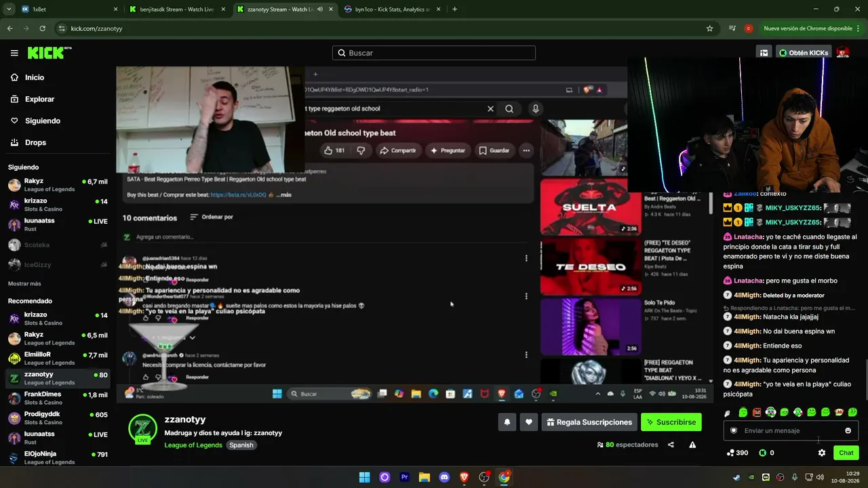Open Premiere Pro from the taskbar
868x488 pixels.
(x=404, y=477)
